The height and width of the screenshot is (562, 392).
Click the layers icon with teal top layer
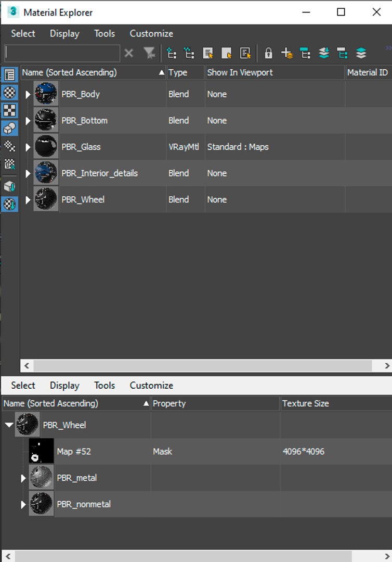[361, 54]
